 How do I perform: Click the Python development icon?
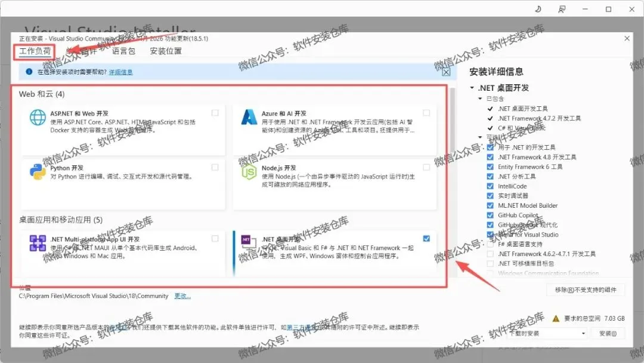click(x=38, y=172)
